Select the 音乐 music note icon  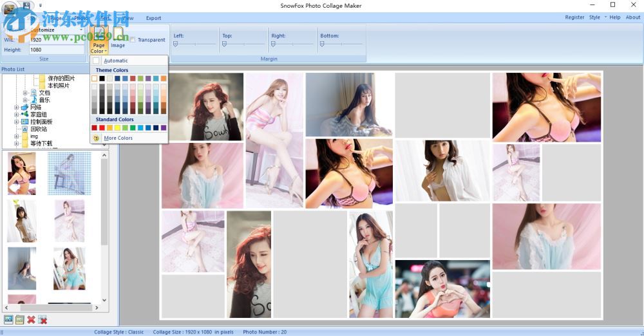(x=34, y=100)
